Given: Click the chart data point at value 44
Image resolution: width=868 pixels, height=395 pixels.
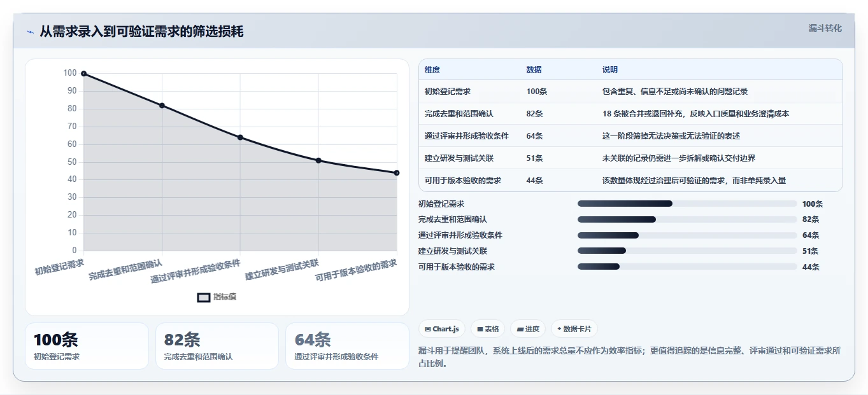Looking at the screenshot, I should tap(397, 173).
